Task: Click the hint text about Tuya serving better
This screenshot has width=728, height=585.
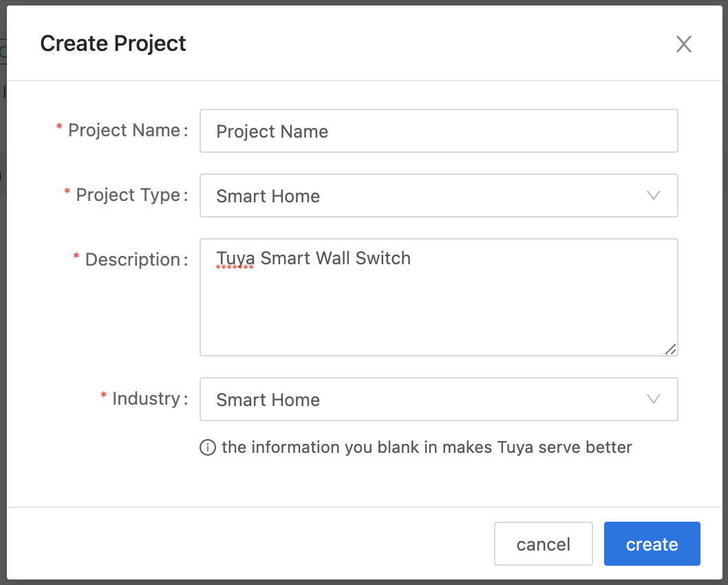Action: (427, 447)
